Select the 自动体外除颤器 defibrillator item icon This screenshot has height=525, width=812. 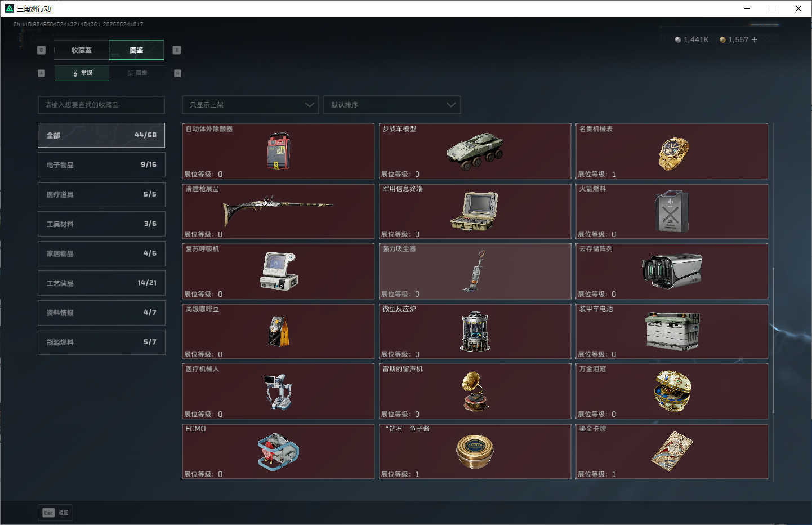pyautogui.click(x=278, y=151)
